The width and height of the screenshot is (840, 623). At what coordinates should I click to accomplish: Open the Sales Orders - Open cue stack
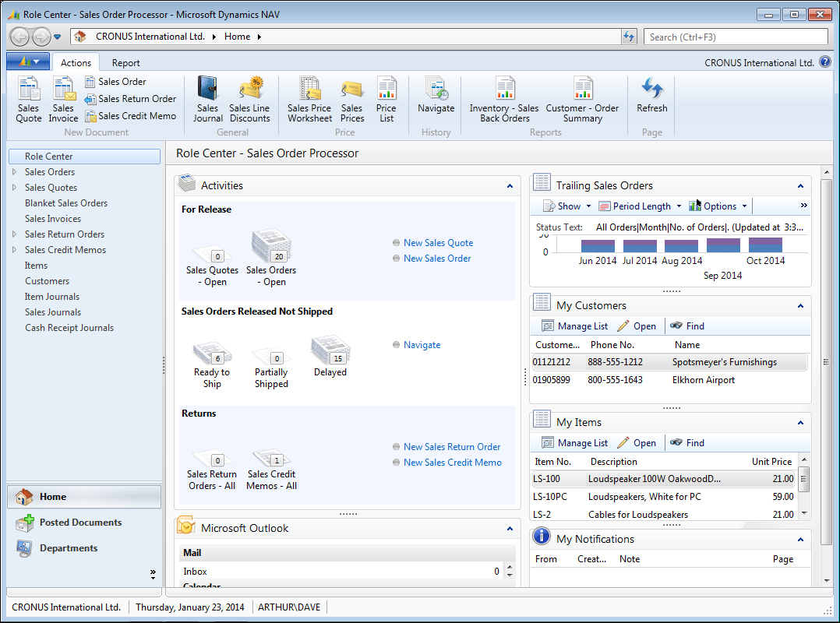[271, 259]
